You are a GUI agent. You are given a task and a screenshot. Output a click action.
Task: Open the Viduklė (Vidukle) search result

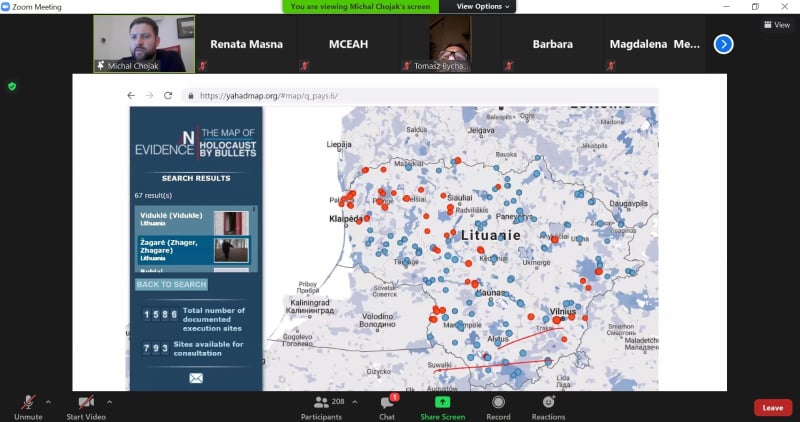[x=195, y=220]
